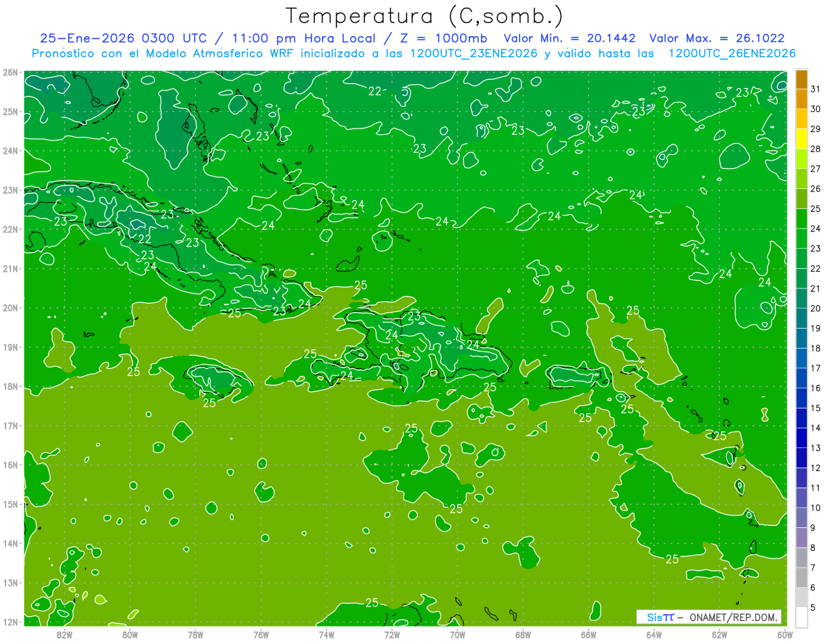Click the 25N latitude axis label
This screenshot has width=834, height=644.
tap(10, 112)
